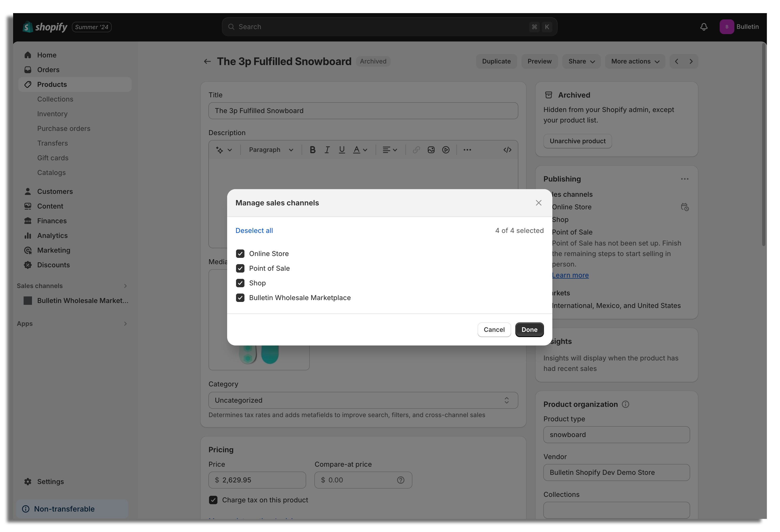Open Purchase orders submenu item

[x=64, y=129]
